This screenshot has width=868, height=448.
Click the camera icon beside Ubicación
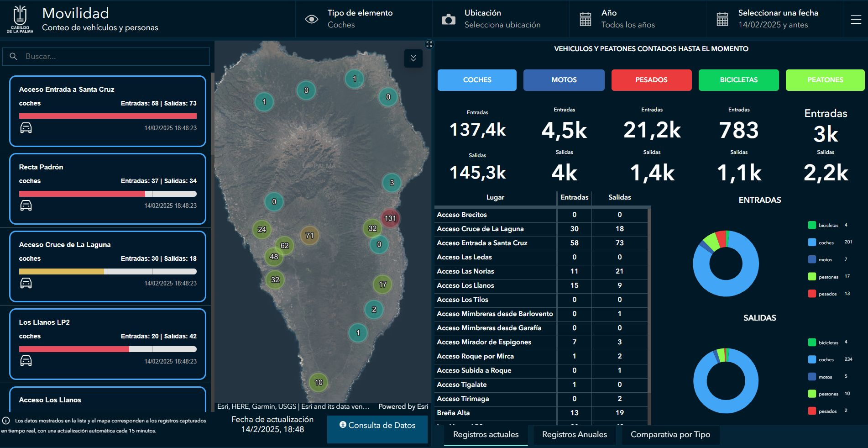448,20
